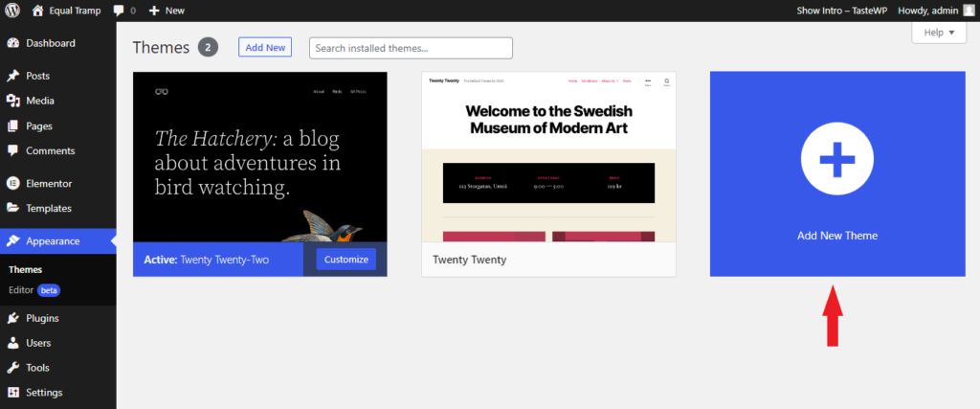Screen dimensions: 980x409
Task: Click Show Intro – TasteWP link
Action: pos(842,11)
